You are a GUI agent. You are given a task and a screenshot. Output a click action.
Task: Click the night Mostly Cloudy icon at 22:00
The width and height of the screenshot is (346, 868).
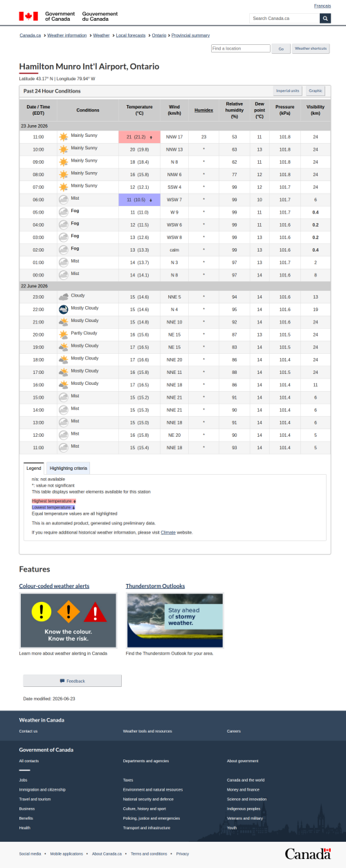64,309
